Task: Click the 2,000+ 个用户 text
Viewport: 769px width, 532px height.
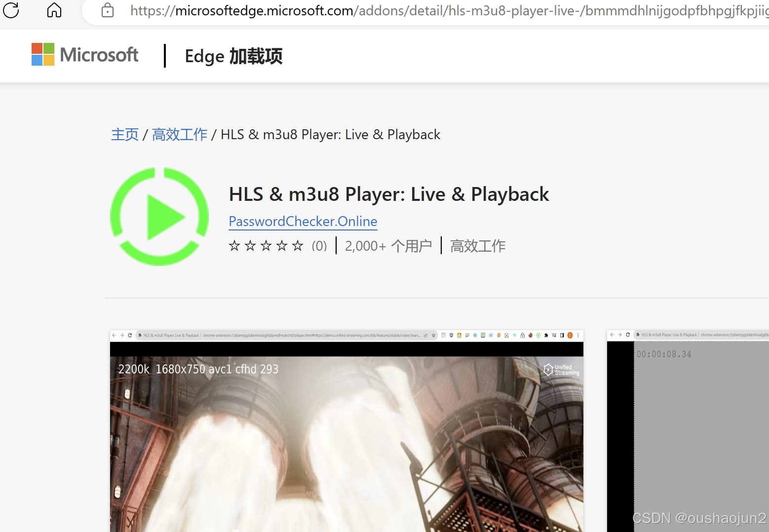Action: pos(388,246)
